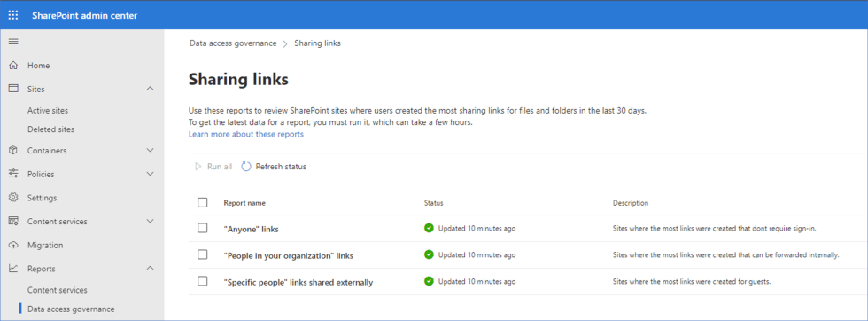Image resolution: width=868 pixels, height=321 pixels.
Task: Click the Sites window icon
Action: coord(14,89)
